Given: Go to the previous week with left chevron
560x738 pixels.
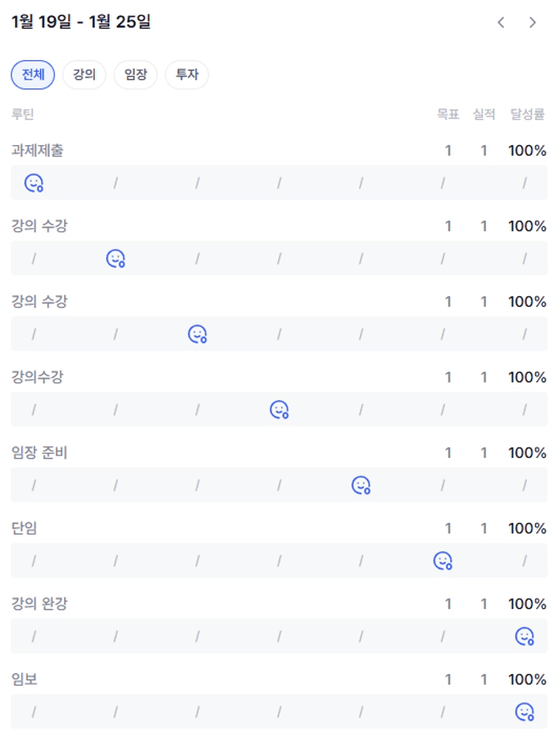Looking at the screenshot, I should [x=501, y=22].
